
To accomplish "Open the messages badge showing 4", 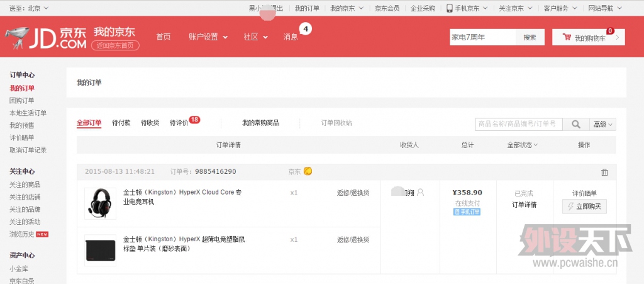I will 305,29.
